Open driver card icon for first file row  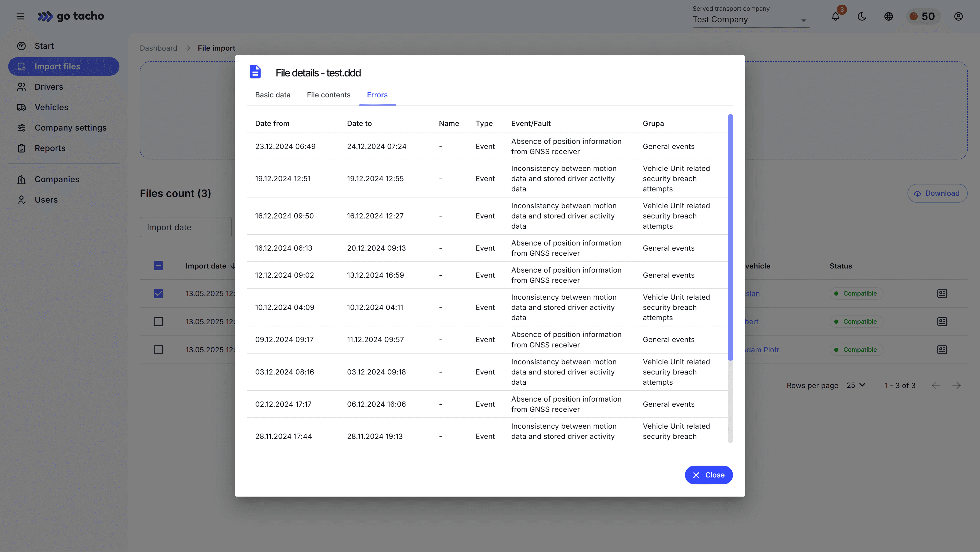[942, 293]
